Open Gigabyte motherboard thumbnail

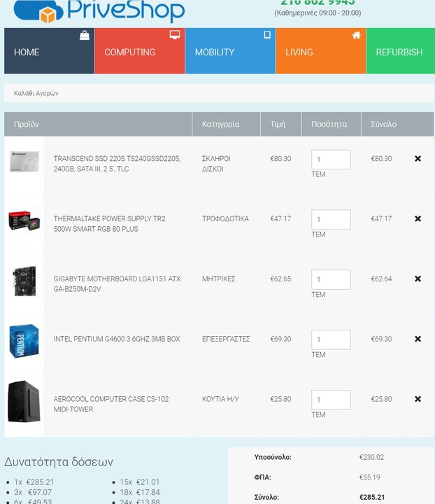[x=24, y=281]
